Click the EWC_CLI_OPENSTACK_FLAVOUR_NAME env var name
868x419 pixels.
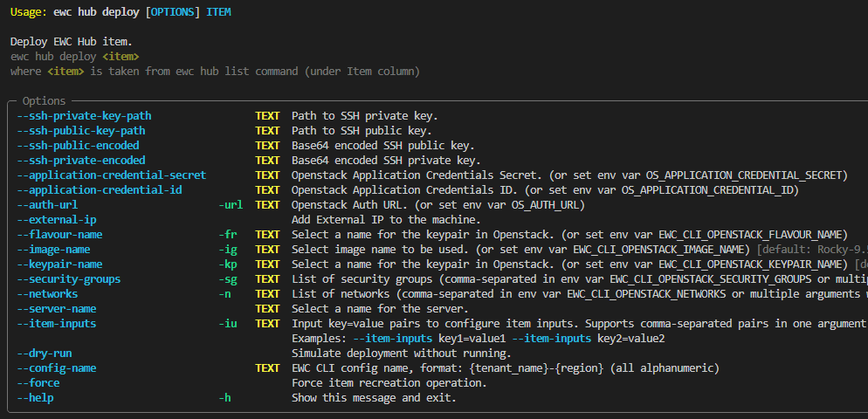(751, 235)
